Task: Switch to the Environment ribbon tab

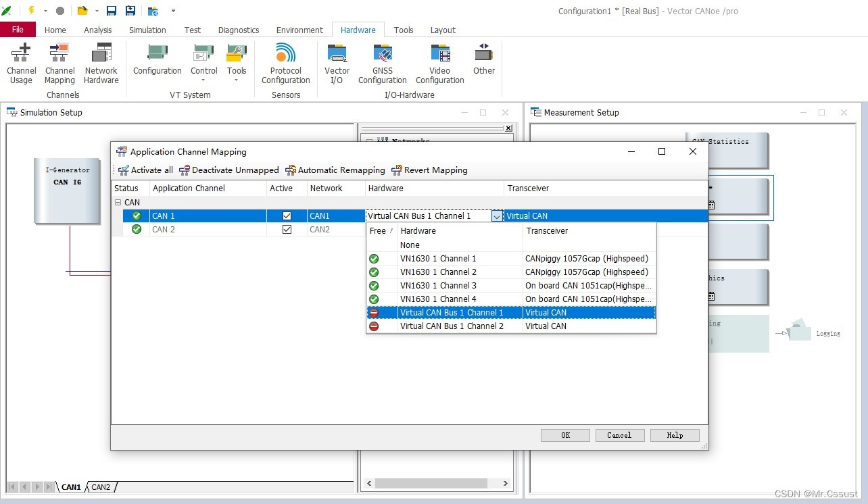Action: click(x=300, y=30)
